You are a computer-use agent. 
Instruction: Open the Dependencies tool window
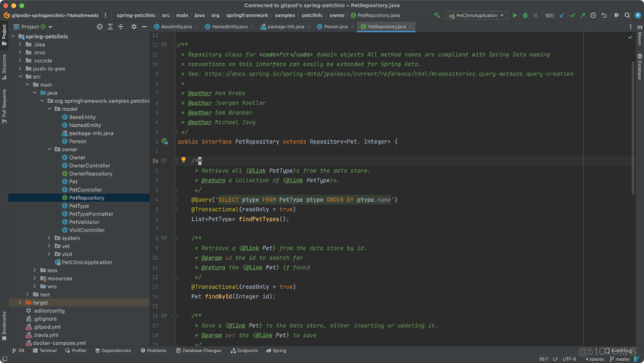113,351
